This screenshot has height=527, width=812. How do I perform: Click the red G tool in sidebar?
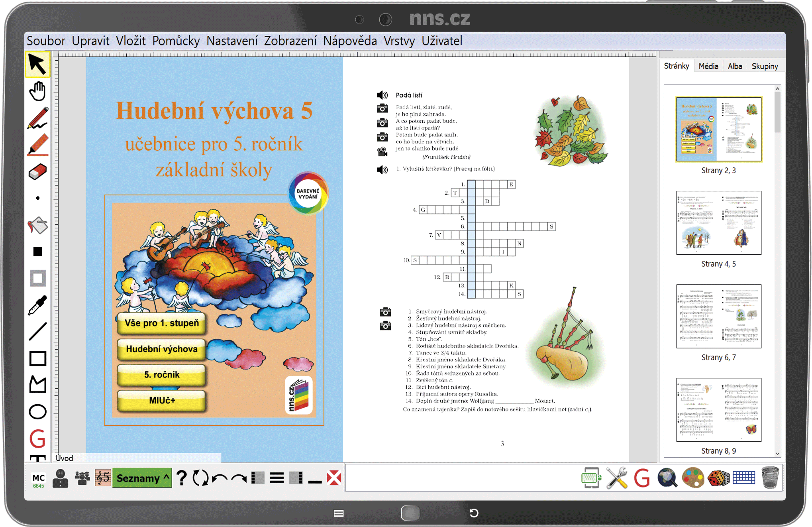[x=37, y=439]
